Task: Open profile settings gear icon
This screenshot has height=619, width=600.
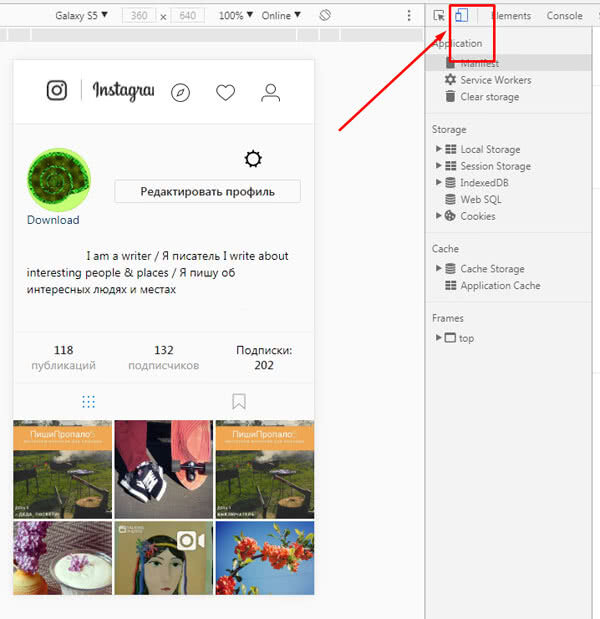Action: point(253,159)
